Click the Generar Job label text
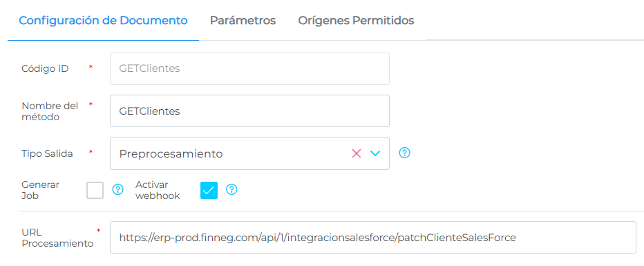The image size is (644, 266). point(40,190)
